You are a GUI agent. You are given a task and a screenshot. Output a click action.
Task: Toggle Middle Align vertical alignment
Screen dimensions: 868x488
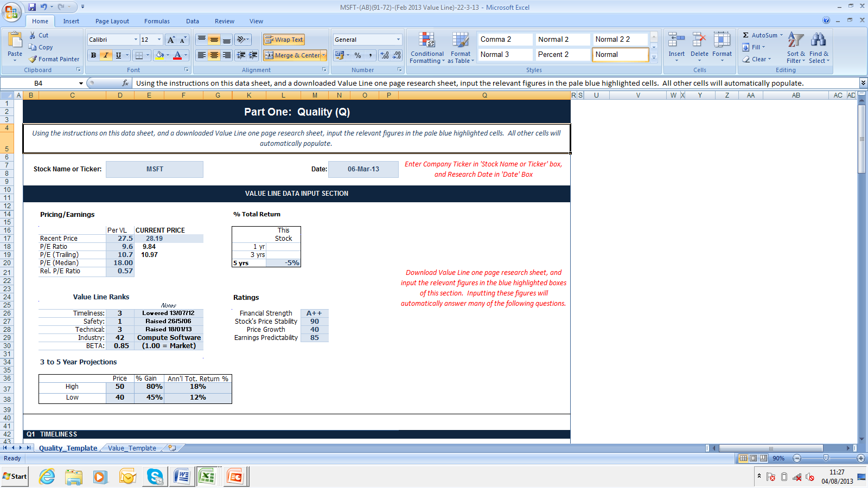[214, 40]
